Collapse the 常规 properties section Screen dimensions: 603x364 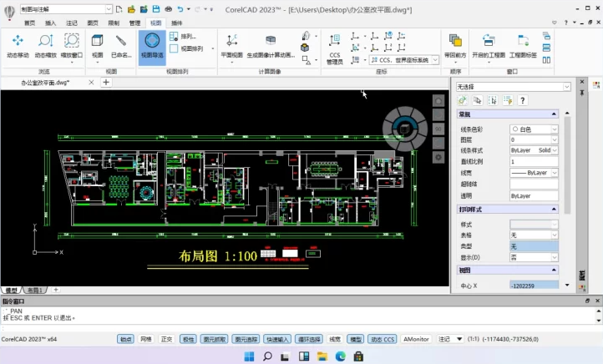click(554, 114)
